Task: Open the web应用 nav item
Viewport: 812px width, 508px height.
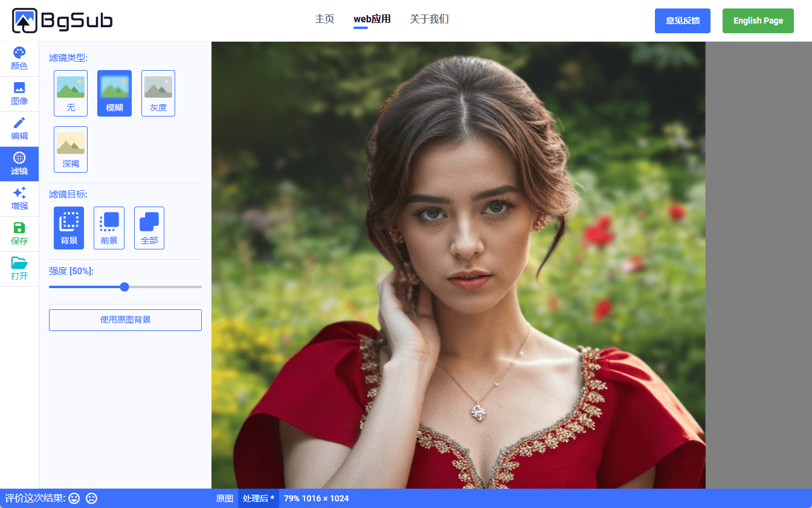Action: (x=372, y=19)
